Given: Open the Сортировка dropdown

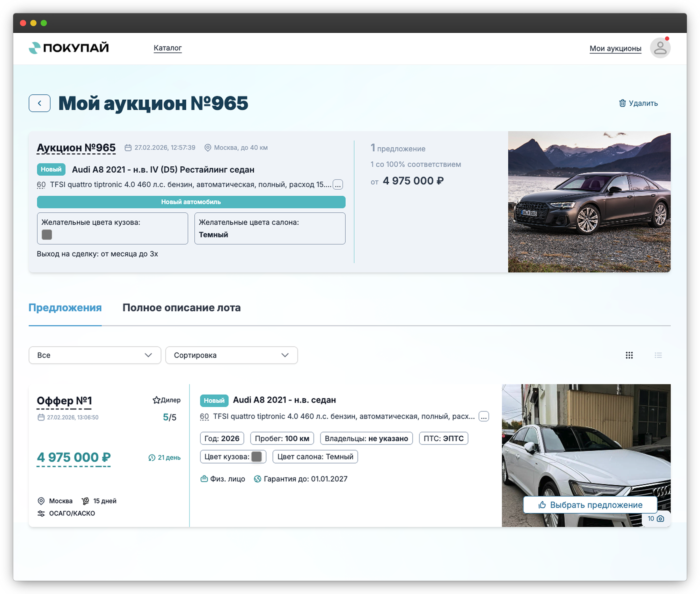Looking at the screenshot, I should coord(231,355).
